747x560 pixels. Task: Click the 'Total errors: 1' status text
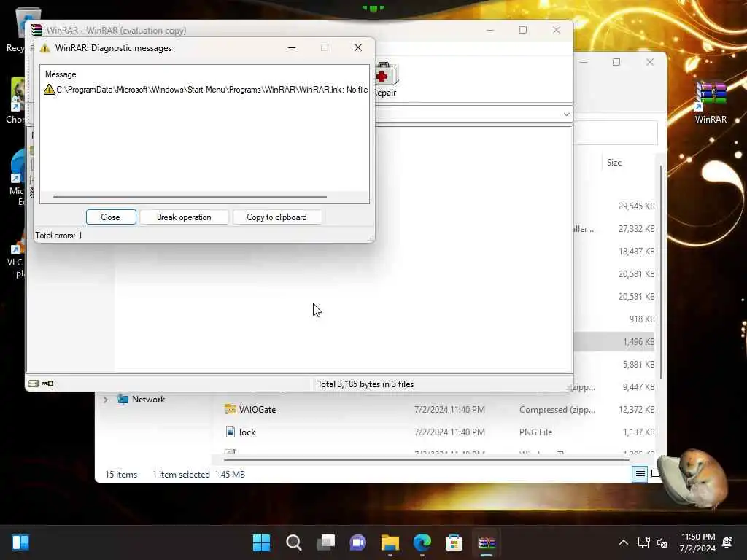pyautogui.click(x=58, y=236)
